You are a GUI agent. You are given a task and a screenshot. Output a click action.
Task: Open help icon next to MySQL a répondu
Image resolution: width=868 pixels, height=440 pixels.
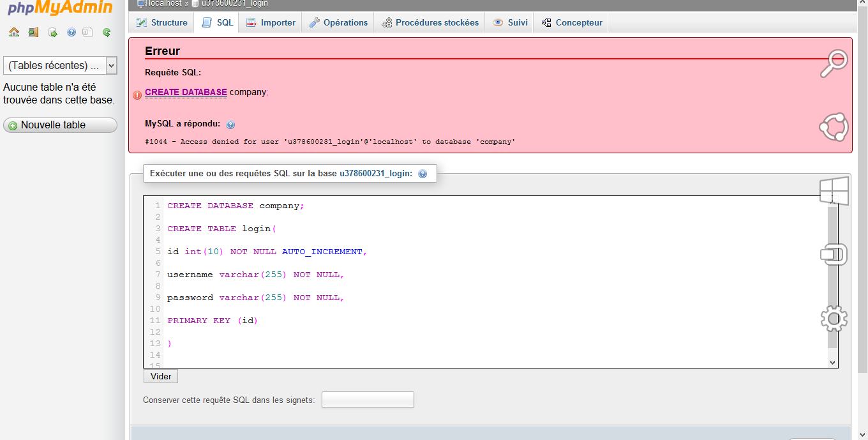coord(230,125)
